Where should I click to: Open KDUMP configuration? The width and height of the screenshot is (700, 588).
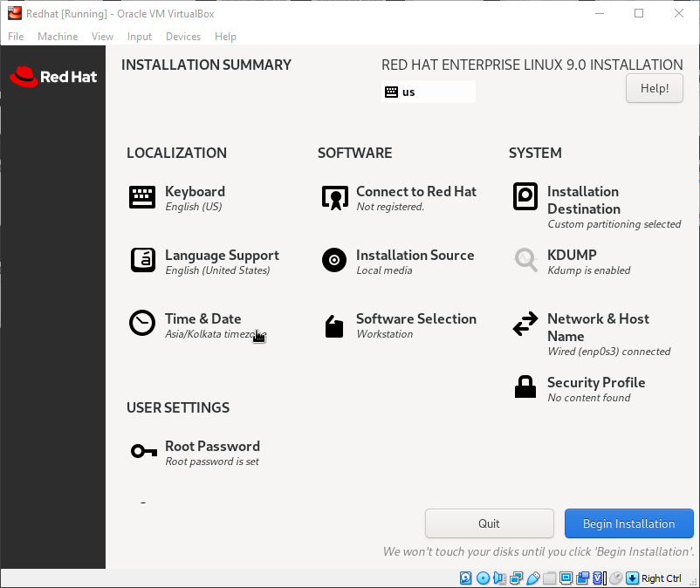click(572, 262)
